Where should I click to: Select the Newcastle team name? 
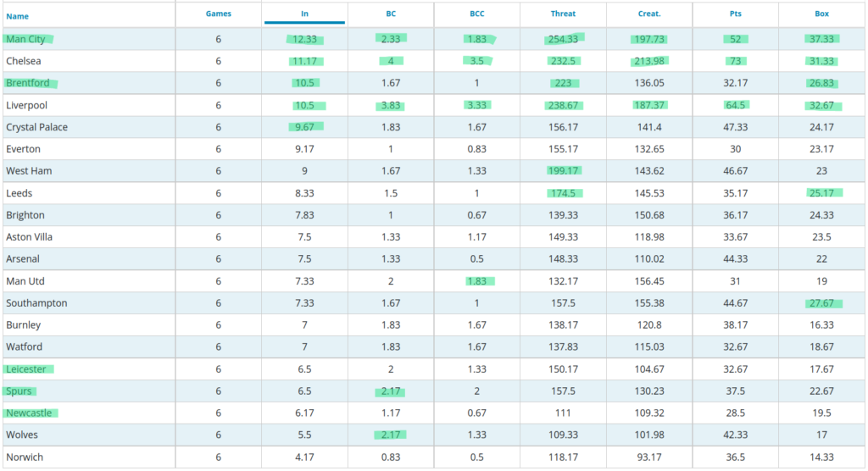pos(29,413)
